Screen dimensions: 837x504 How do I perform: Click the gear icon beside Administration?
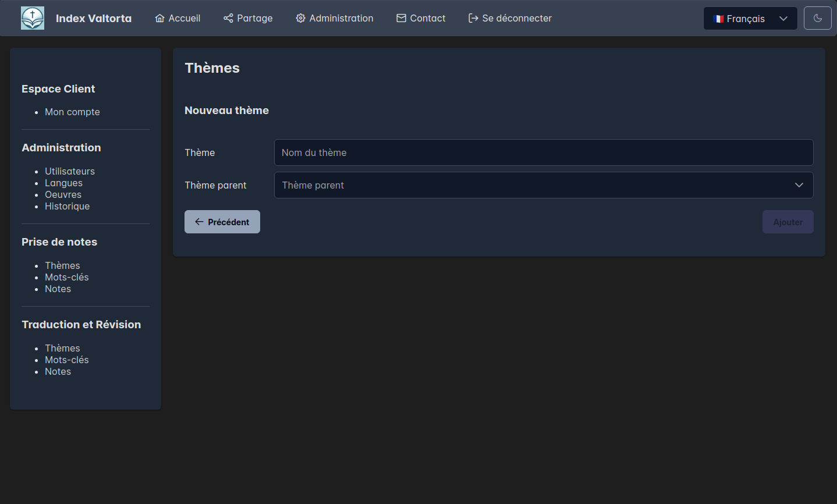(300, 19)
